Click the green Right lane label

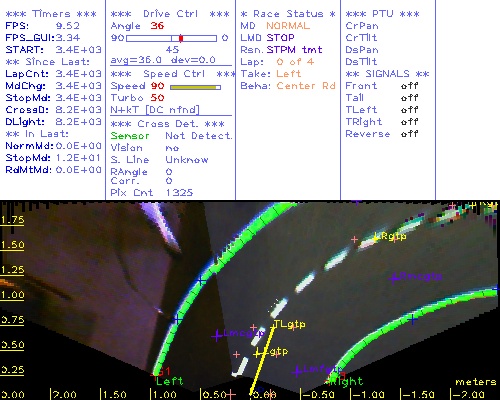pyautogui.click(x=347, y=381)
